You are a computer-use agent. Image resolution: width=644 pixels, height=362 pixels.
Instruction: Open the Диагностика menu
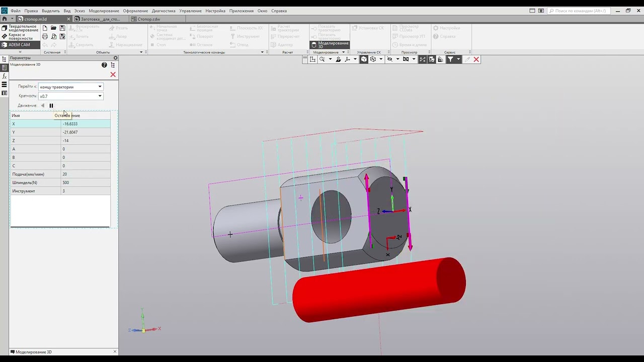[164, 11]
